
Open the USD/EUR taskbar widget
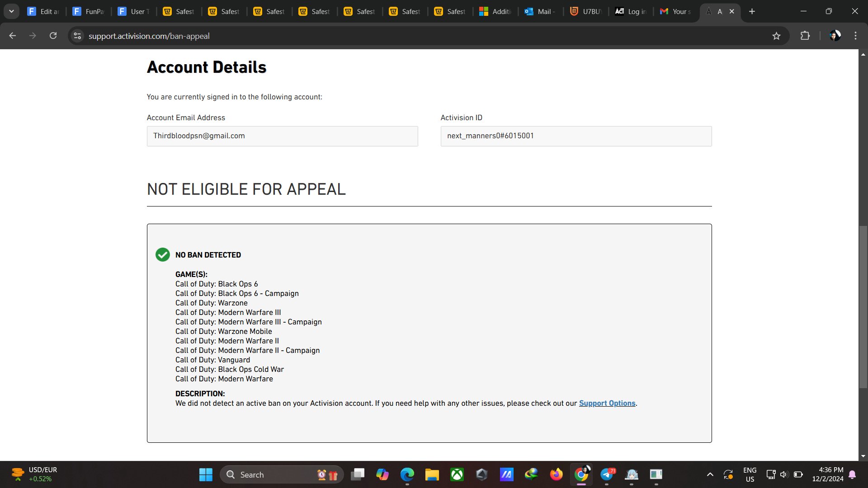(x=34, y=474)
